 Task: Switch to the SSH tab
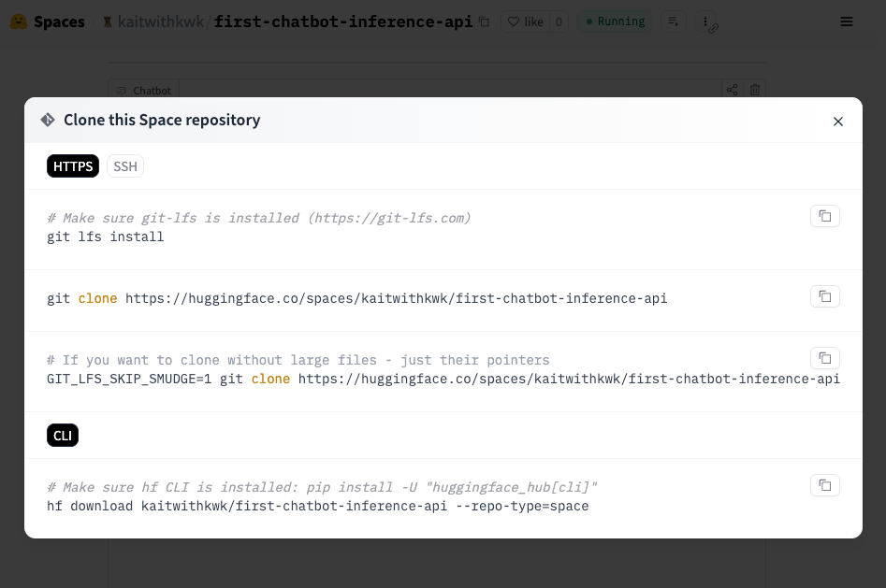point(125,166)
